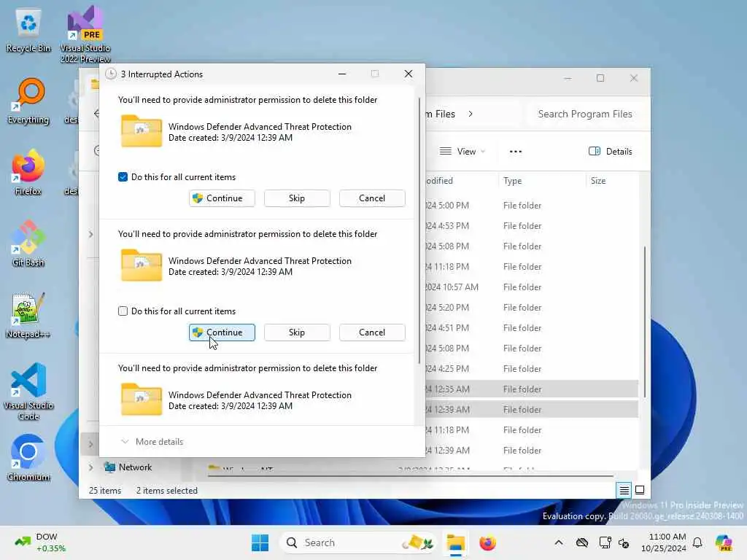Maximize the File Explorer window

click(x=600, y=78)
